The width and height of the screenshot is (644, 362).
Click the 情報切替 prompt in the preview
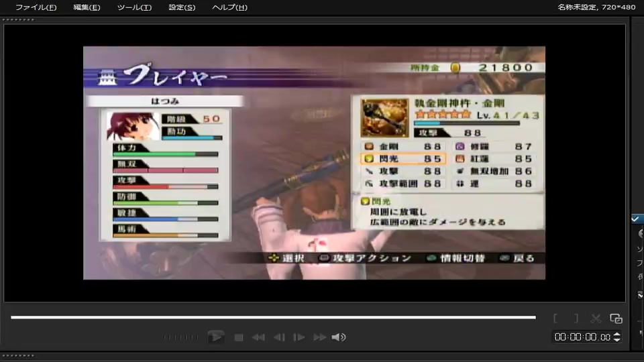[x=456, y=258]
